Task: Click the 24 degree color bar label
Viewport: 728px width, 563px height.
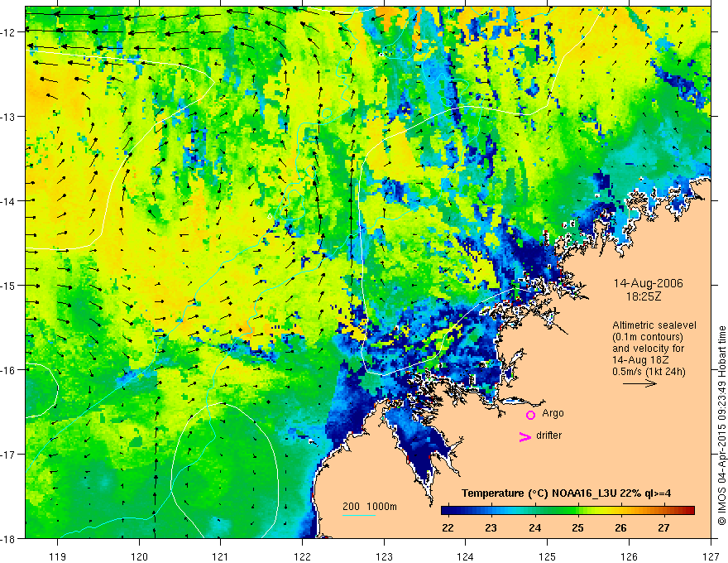Action: click(x=535, y=527)
